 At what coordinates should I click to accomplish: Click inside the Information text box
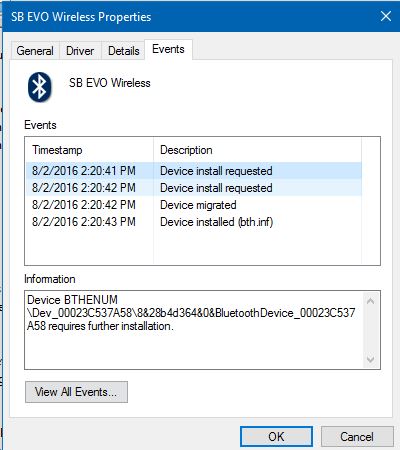(194, 330)
